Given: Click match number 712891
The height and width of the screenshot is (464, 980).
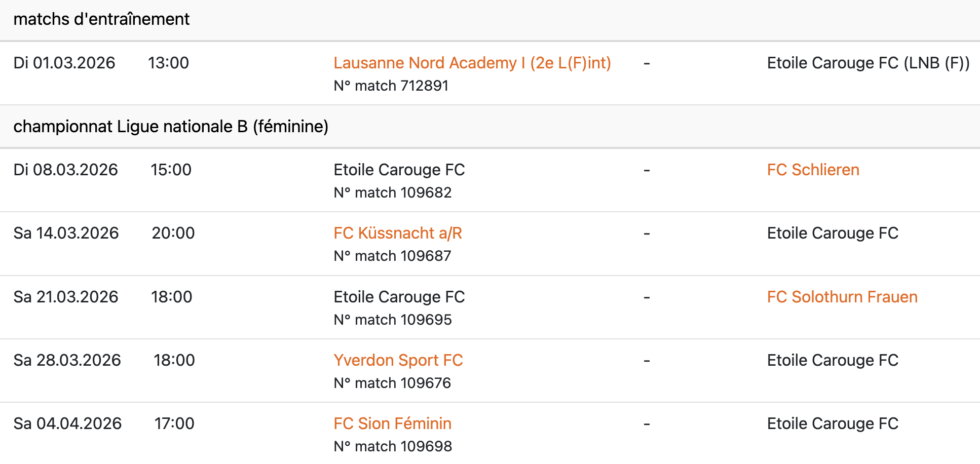Looking at the screenshot, I should pyautogui.click(x=391, y=86).
